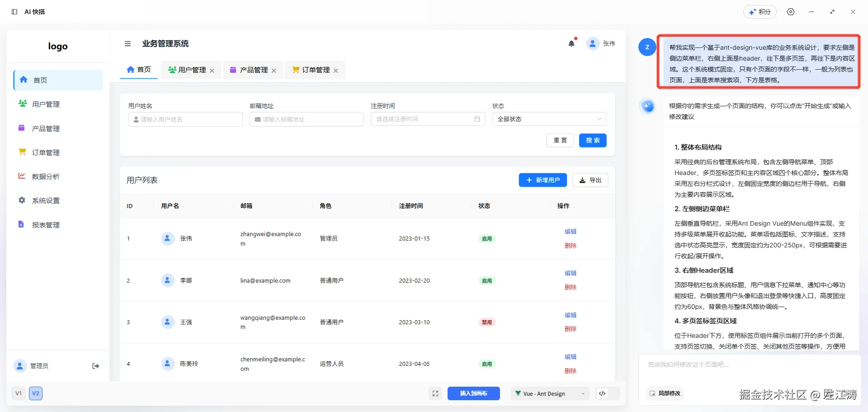Edit user 李娜 via 编辑 link

pyautogui.click(x=571, y=273)
